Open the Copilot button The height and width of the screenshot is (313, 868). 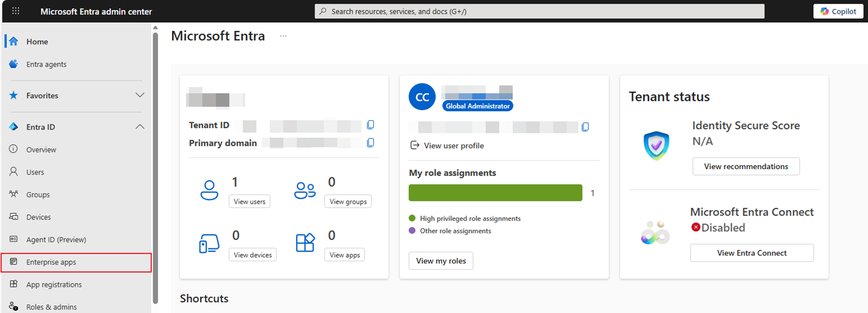click(x=838, y=11)
